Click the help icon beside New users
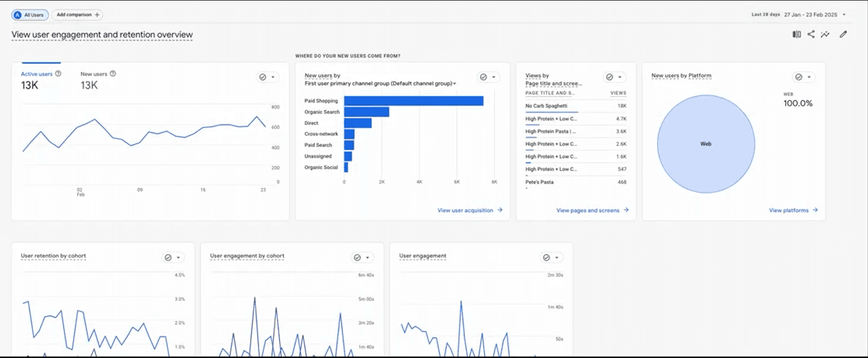Screen dimensions: 868x358 tap(113, 74)
